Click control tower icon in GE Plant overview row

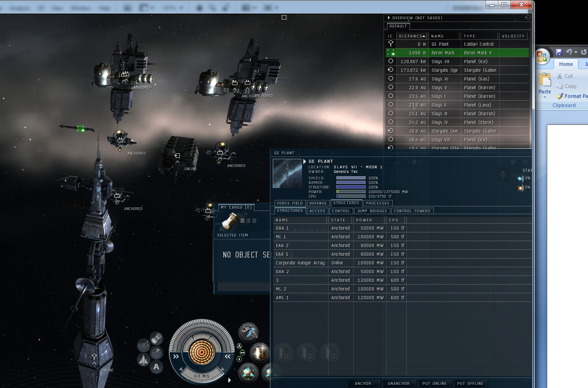pyautogui.click(x=391, y=44)
